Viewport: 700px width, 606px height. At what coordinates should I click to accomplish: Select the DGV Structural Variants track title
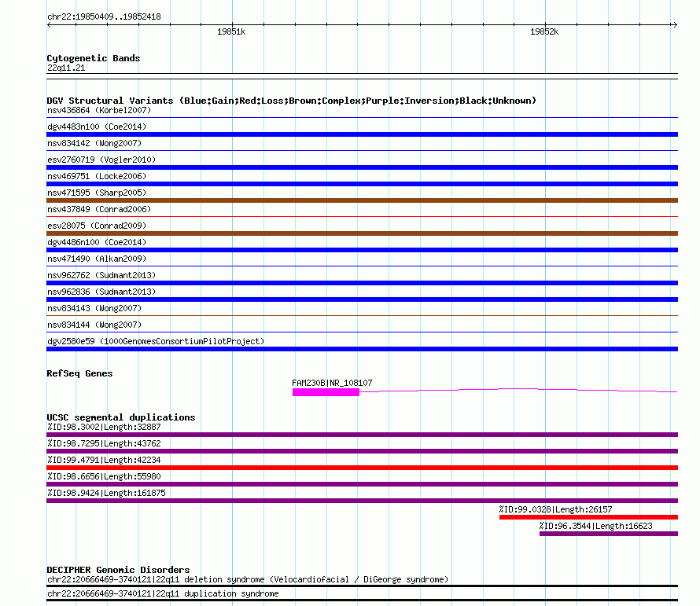(x=292, y=101)
